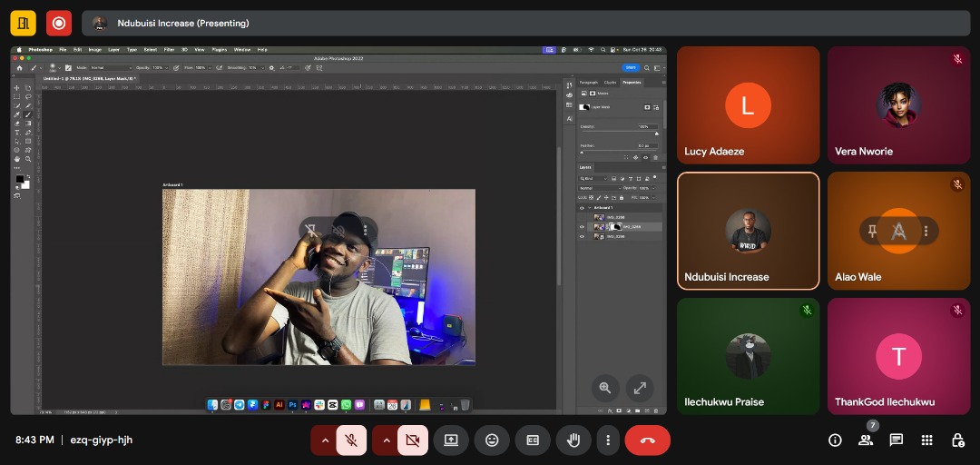Open the chat with everyone panel
Viewport: 980px width, 465px height.
point(897,440)
